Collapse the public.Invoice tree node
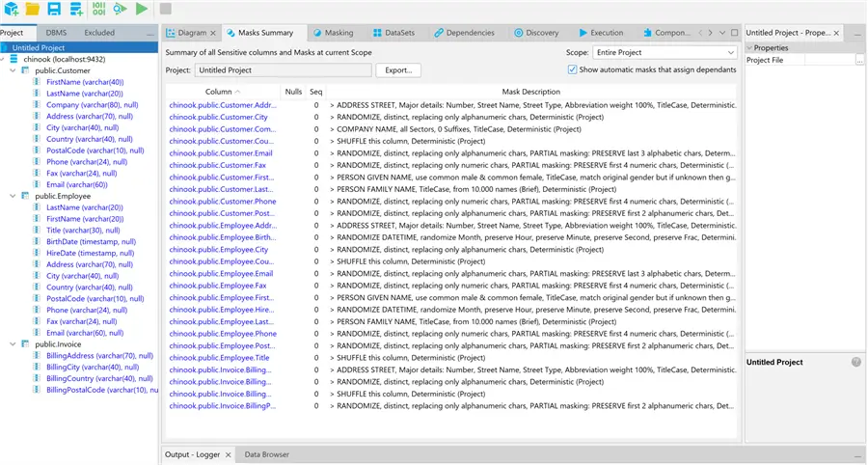The height and width of the screenshot is (465, 868). click(x=13, y=343)
